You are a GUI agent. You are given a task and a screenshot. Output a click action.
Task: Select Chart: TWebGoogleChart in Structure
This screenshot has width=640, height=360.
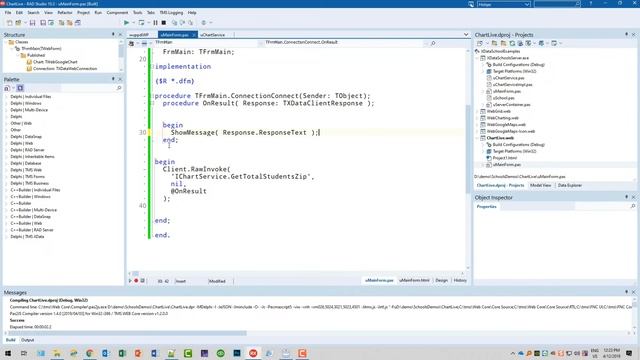pos(55,62)
